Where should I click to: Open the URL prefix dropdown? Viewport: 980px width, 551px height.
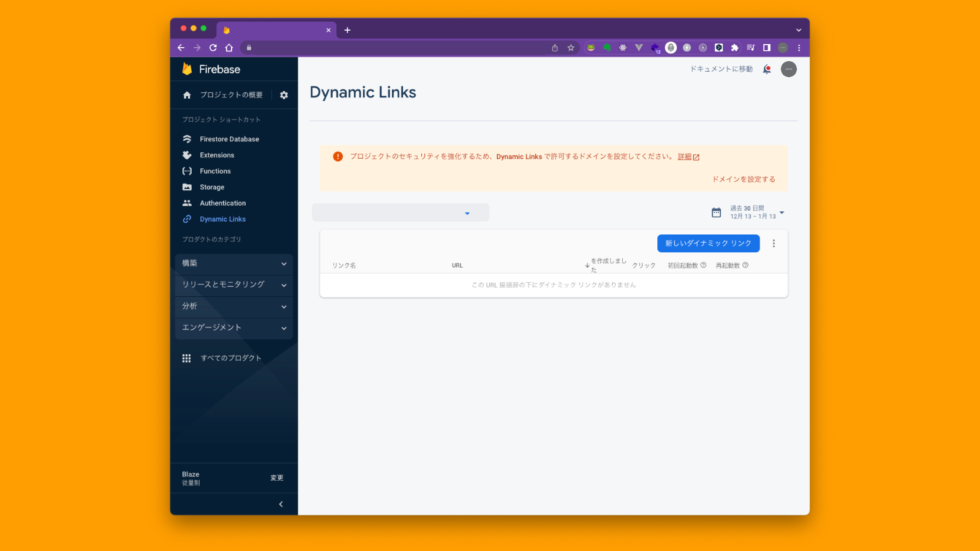coord(401,213)
